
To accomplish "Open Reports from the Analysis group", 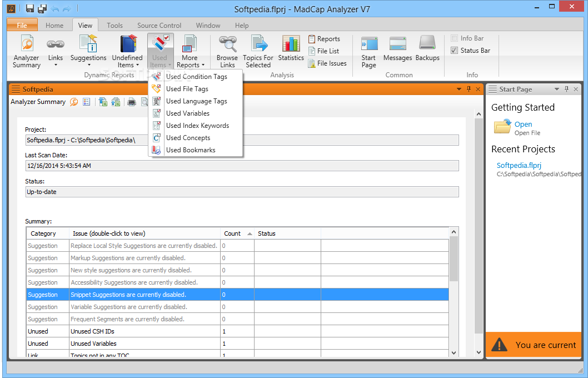I will click(324, 38).
